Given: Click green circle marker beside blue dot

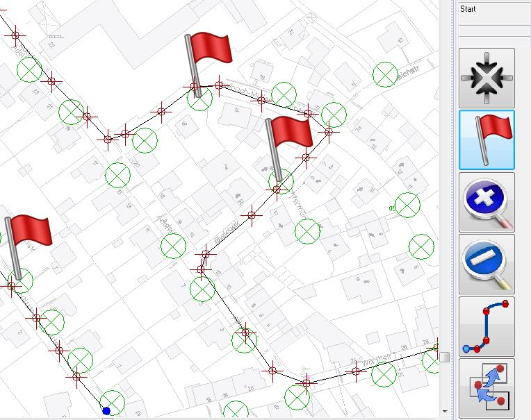Looking at the screenshot, I should click(113, 401).
